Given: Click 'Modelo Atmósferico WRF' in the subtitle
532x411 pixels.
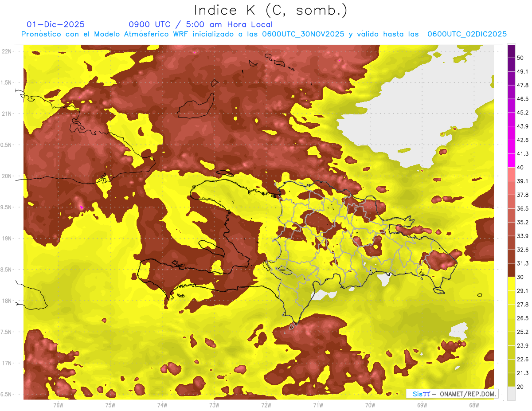Looking at the screenshot, I should pos(135,34).
